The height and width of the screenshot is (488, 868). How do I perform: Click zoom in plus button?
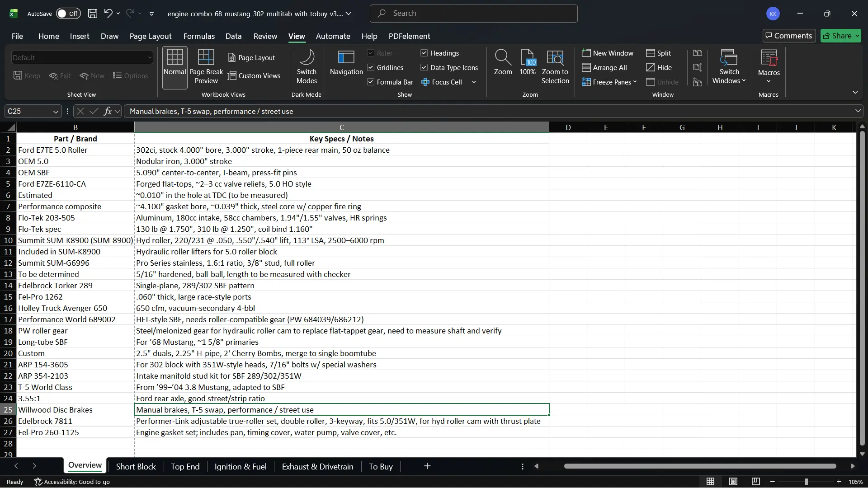point(839,482)
